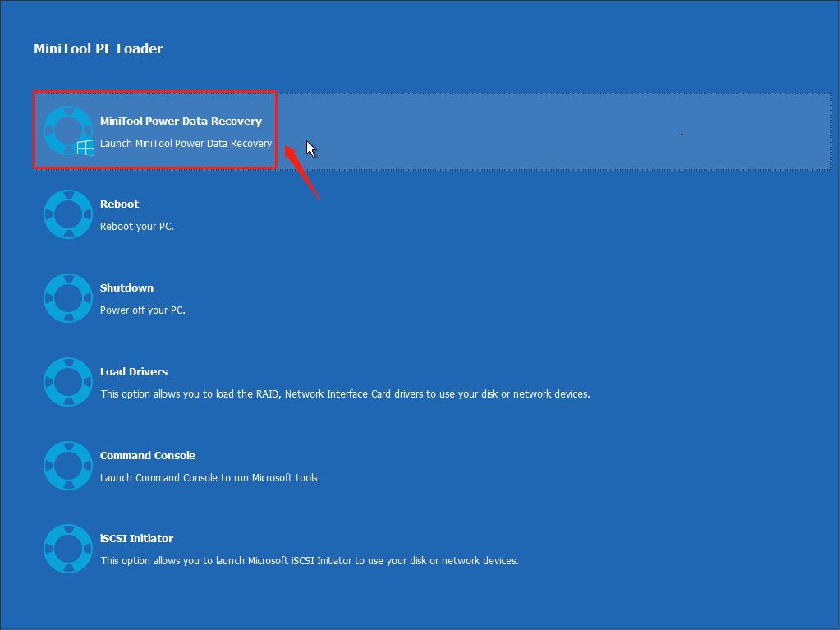Select the iSCSI Initiator icon

pyautogui.click(x=68, y=549)
